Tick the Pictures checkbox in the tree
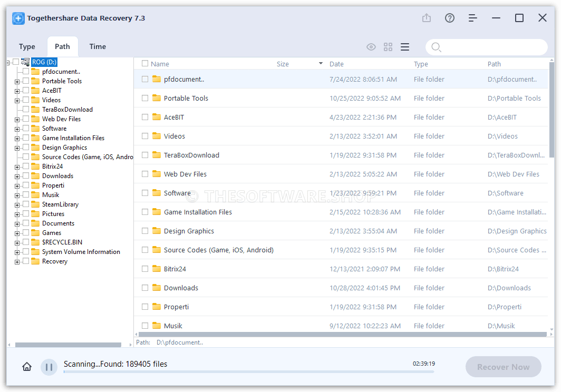 [x=26, y=213]
